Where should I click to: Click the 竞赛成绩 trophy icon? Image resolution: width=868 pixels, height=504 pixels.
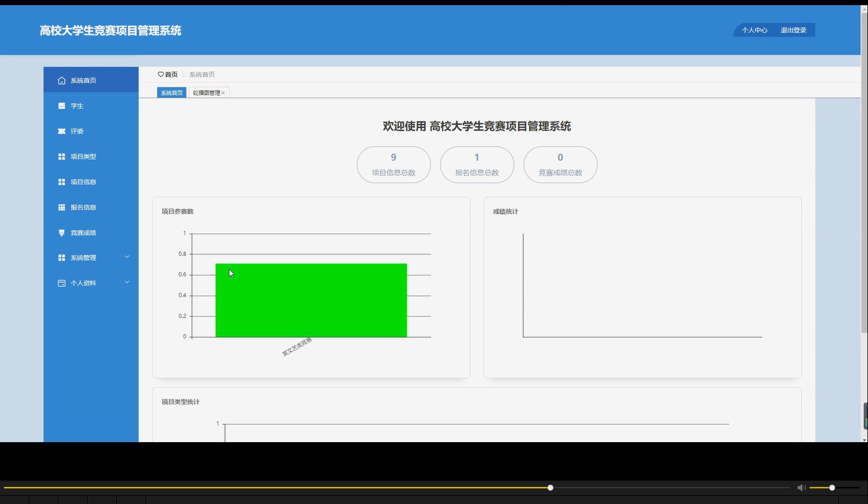(x=61, y=232)
